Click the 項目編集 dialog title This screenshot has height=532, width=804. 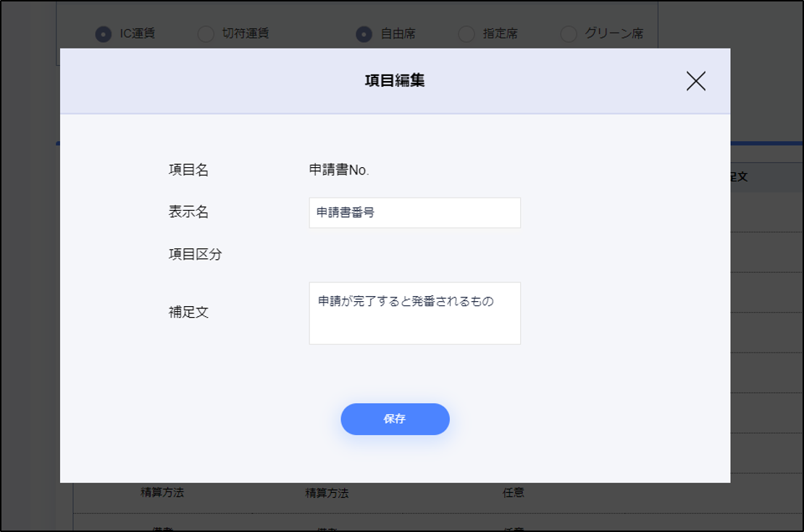(395, 81)
